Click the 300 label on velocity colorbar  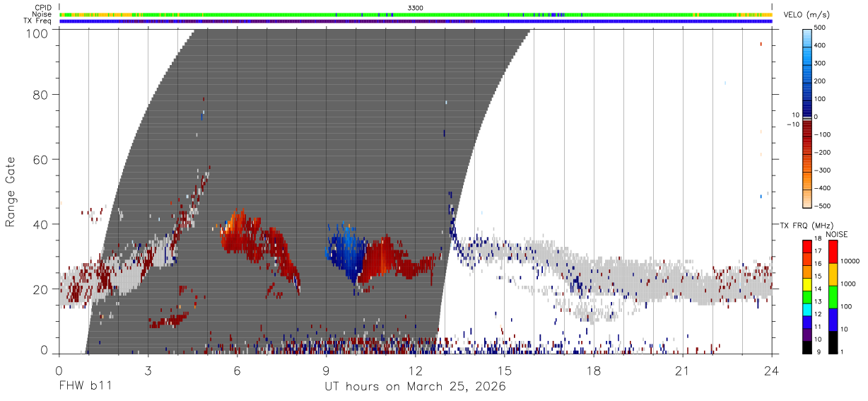[821, 64]
